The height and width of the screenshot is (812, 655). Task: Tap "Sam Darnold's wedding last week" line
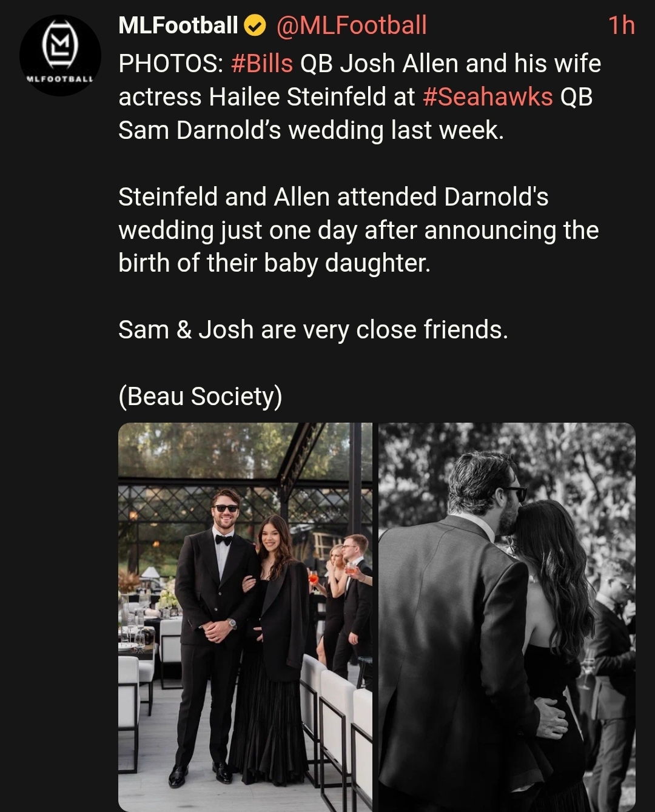(x=311, y=130)
